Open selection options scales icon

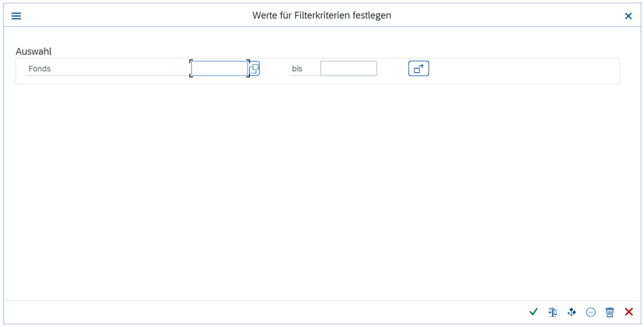pyautogui.click(x=553, y=312)
